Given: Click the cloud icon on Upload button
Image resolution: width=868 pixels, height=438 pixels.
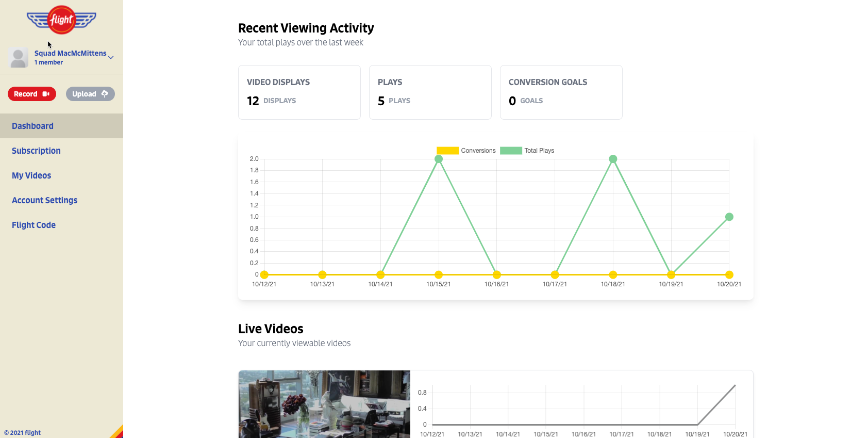Looking at the screenshot, I should click(x=105, y=94).
